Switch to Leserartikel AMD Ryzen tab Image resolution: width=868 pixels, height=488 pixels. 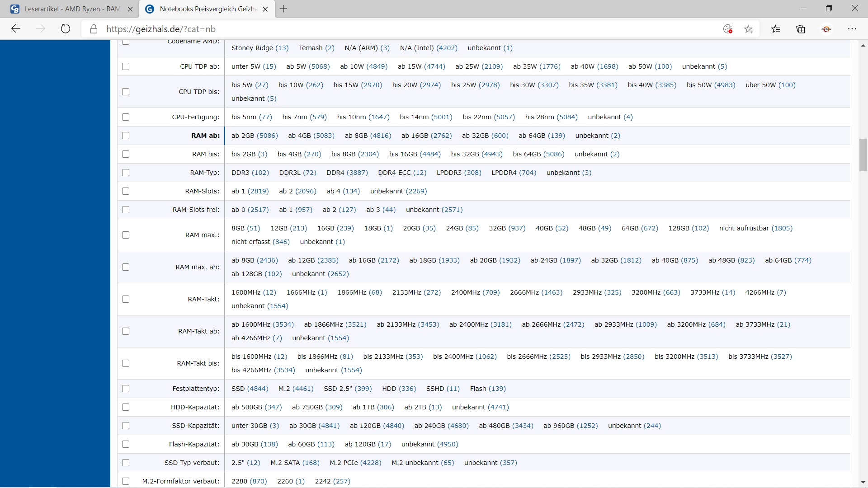tap(72, 9)
